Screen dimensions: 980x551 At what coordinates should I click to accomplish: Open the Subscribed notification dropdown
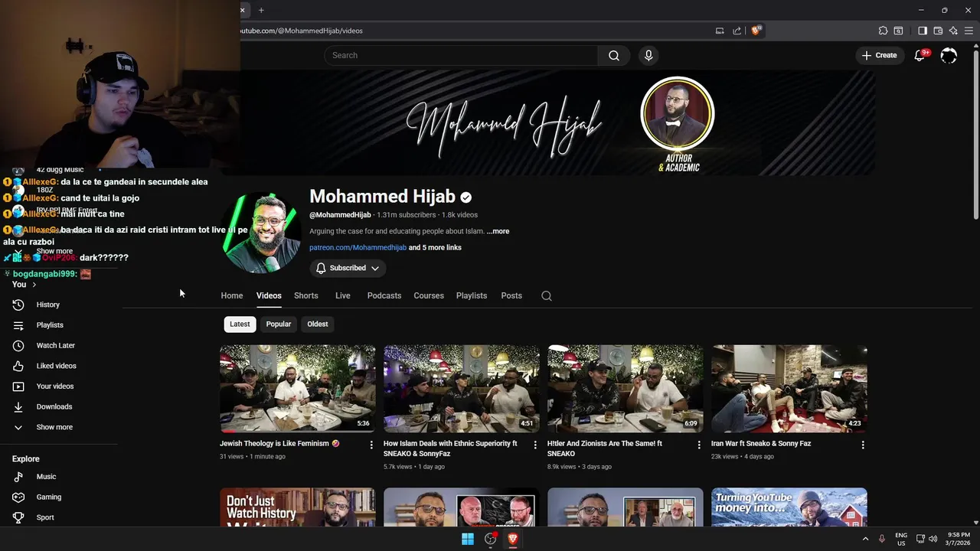tap(348, 268)
